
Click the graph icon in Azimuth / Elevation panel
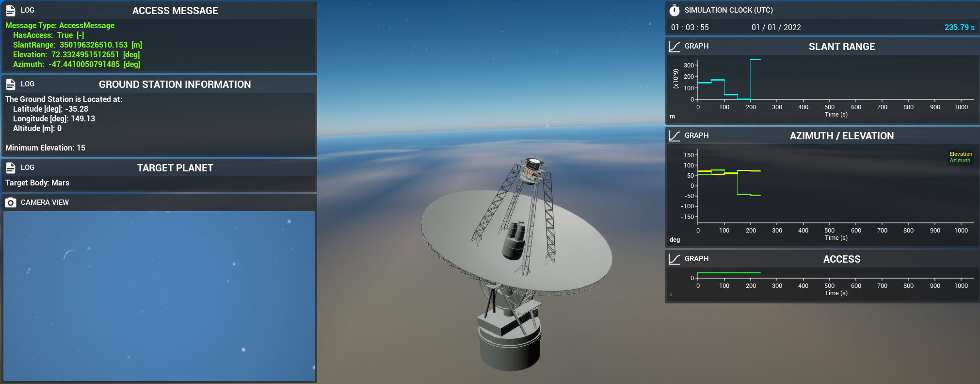(x=675, y=135)
